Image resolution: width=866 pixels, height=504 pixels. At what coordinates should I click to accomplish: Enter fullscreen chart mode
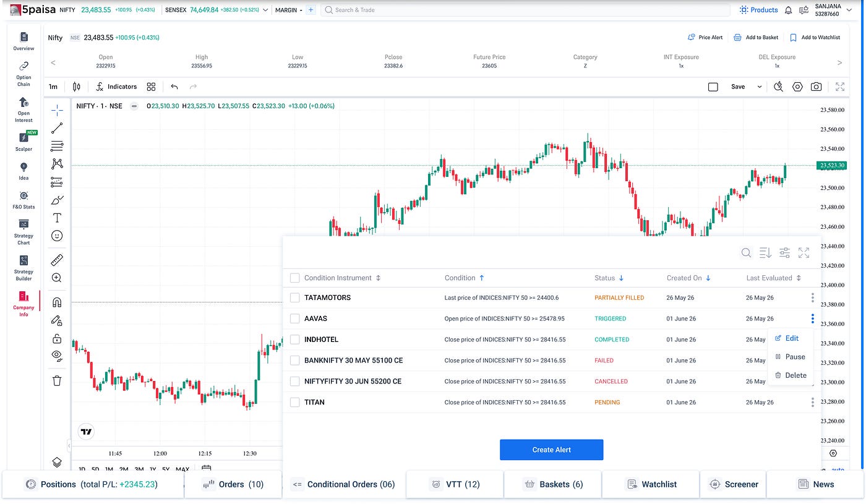[x=840, y=87]
